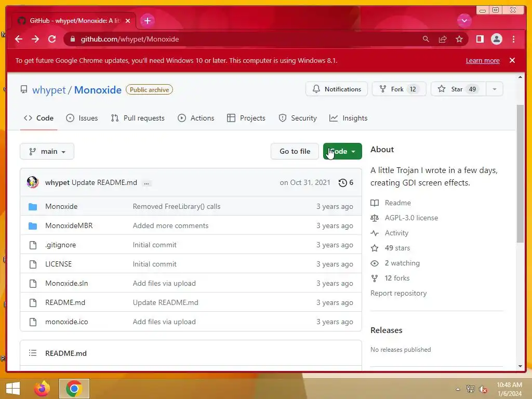Viewport: 532px width, 399px height.
Task: Switch to the Pull requests tab
Action: tap(138, 118)
